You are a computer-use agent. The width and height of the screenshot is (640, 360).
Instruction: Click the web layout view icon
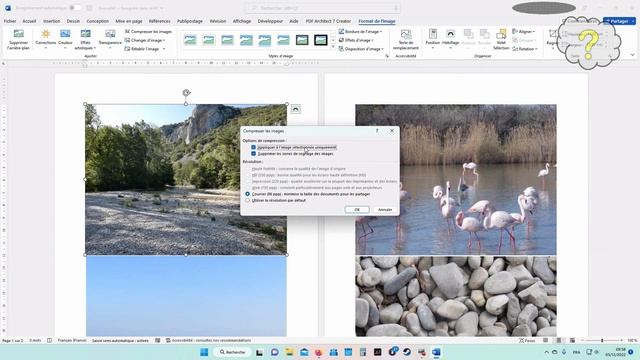(572, 340)
